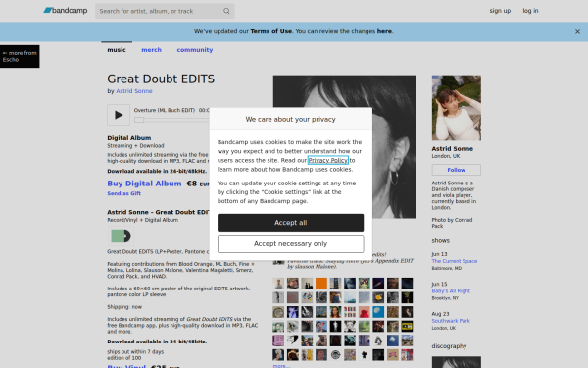Open Baby's All Right show link

point(451,290)
